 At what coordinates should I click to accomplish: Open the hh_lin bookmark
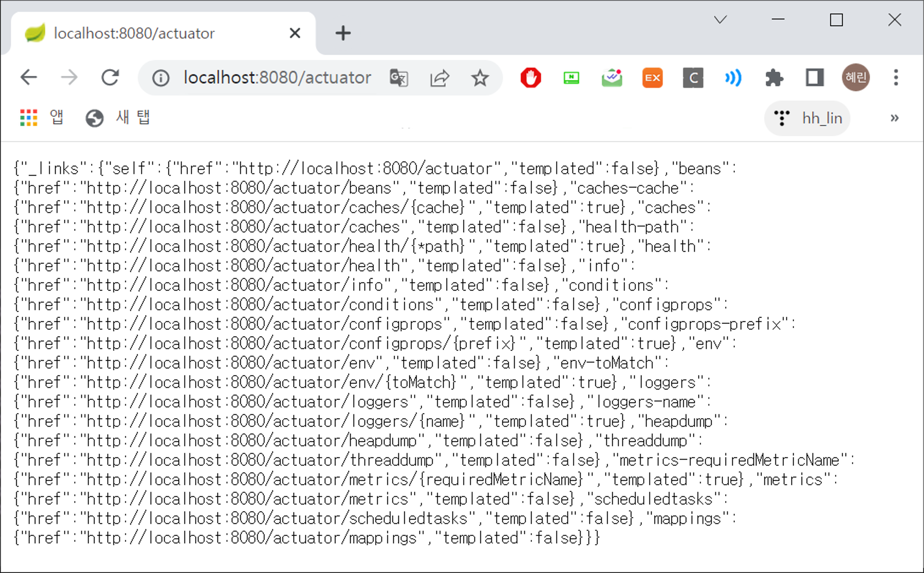pyautogui.click(x=807, y=118)
